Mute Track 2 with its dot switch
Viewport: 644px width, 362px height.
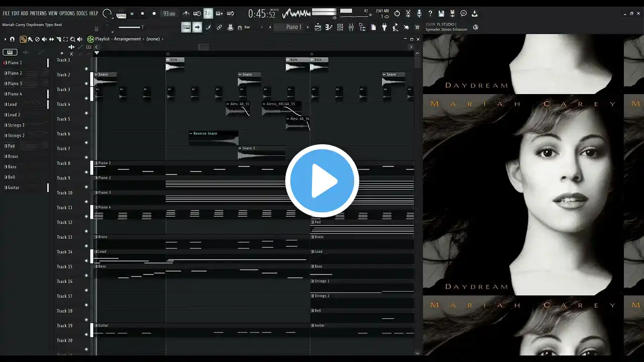(x=87, y=83)
